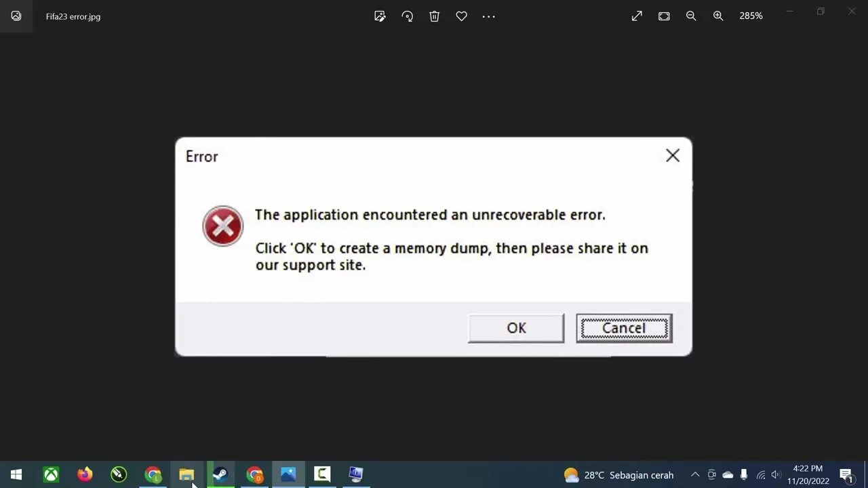This screenshot has height=488, width=868.
Task: Zoom in using the plus magnifier
Action: (x=718, y=16)
